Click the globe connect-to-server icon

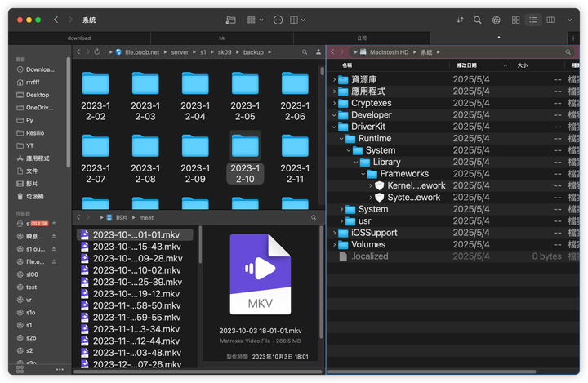point(497,20)
